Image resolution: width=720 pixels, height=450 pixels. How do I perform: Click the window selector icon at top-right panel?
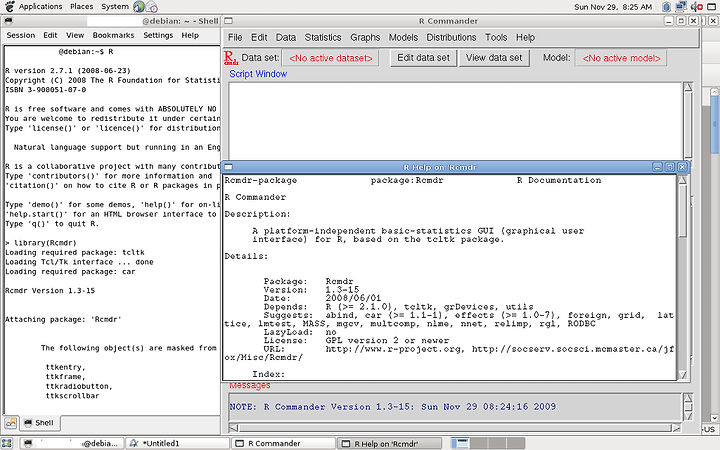point(712,7)
